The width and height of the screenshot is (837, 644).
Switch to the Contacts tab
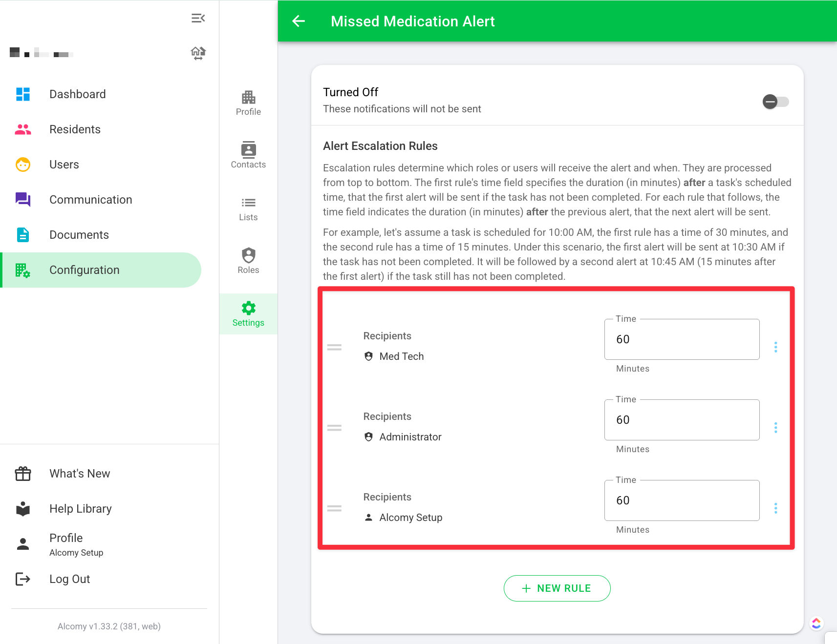[x=248, y=156]
